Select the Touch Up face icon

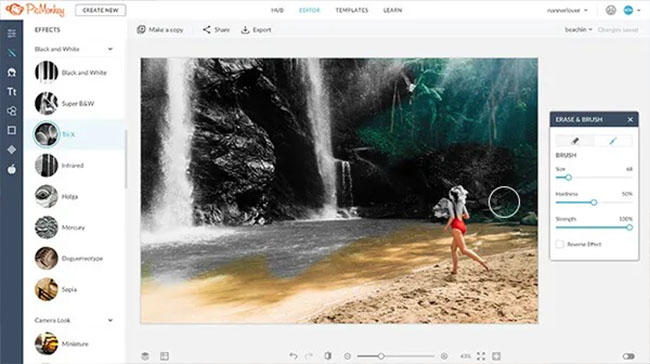tap(12, 73)
